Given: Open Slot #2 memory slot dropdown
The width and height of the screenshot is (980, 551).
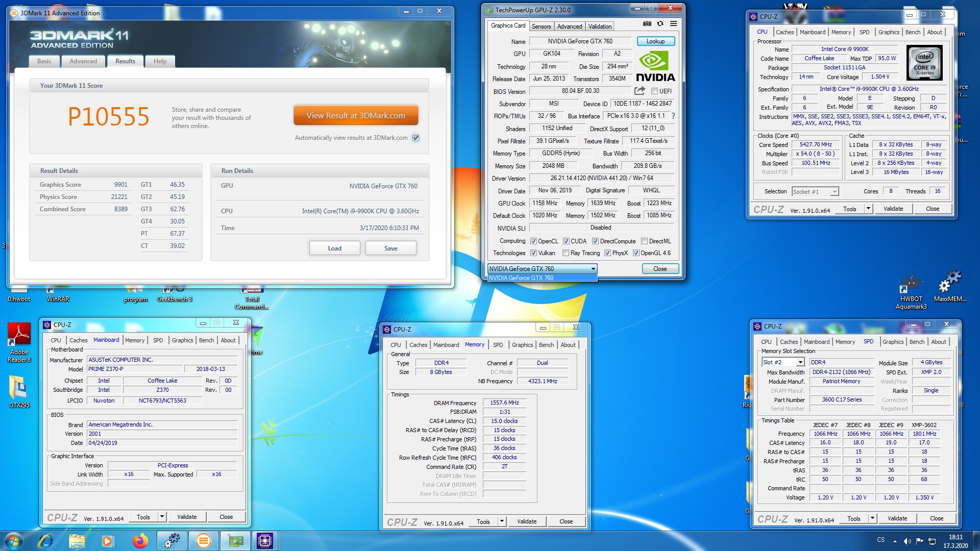Looking at the screenshot, I should click(x=783, y=362).
